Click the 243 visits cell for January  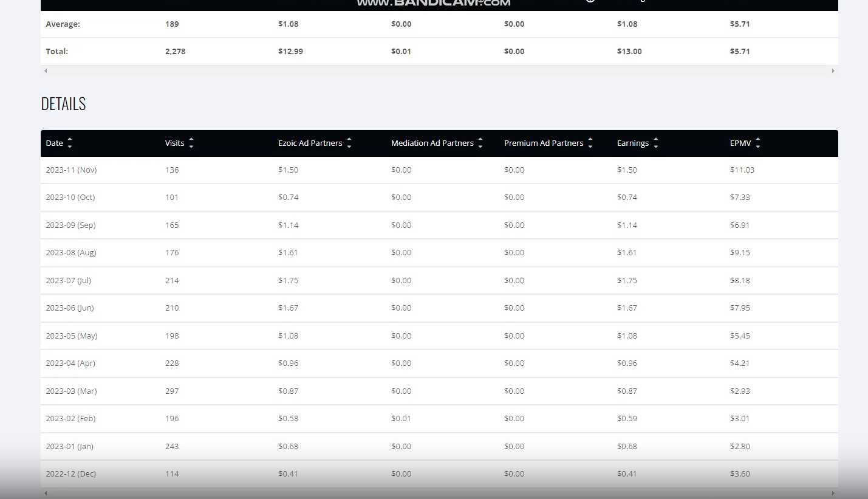coord(172,447)
